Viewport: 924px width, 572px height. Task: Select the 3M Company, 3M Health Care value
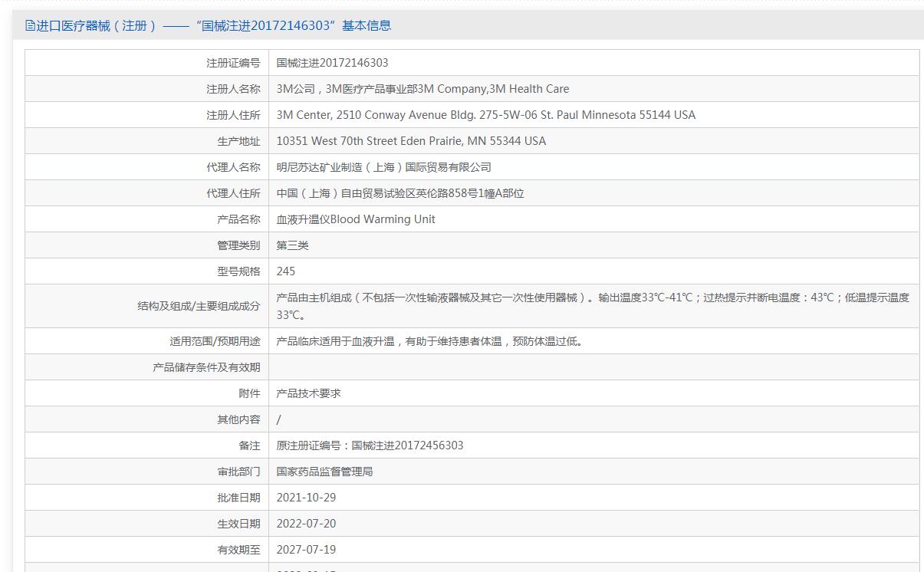point(423,89)
